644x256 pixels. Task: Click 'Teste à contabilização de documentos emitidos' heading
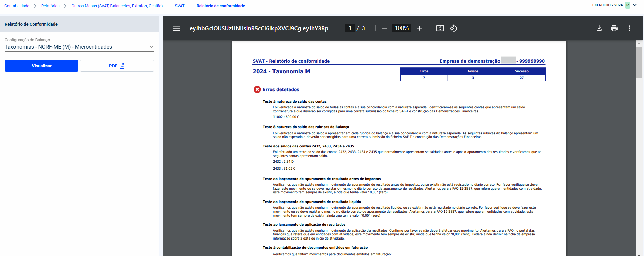315,248
